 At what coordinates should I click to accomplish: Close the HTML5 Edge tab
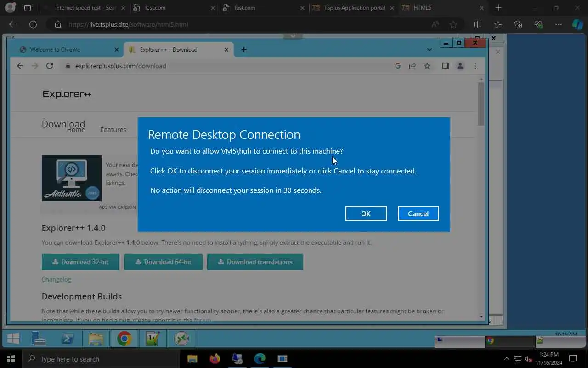pyautogui.click(x=481, y=8)
